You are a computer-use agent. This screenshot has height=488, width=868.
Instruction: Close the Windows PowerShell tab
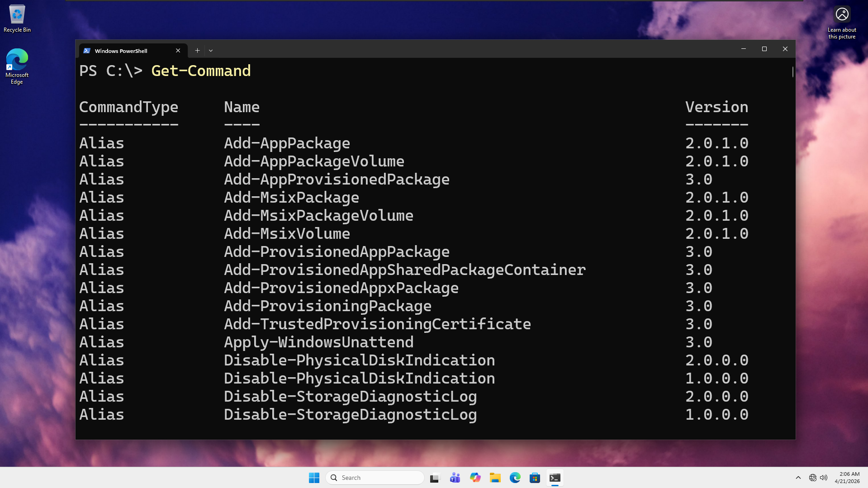coord(178,51)
